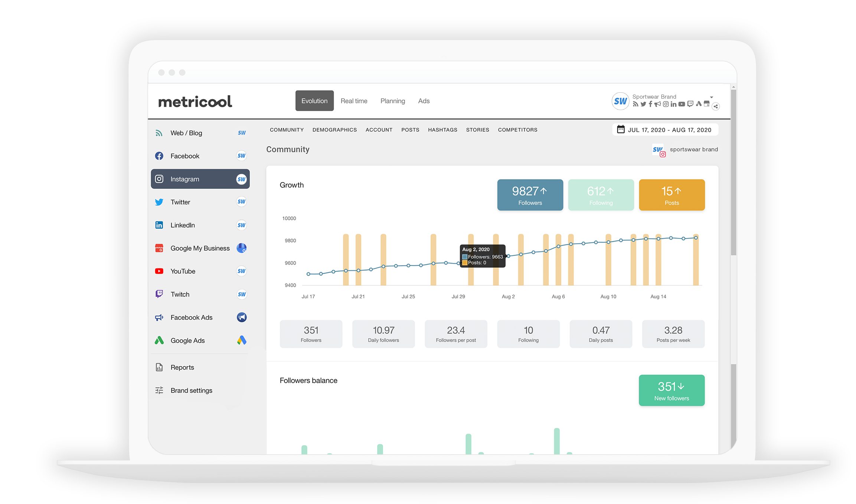Click the Aug 2 data point on Growth line
The width and height of the screenshot is (856, 504).
click(508, 256)
